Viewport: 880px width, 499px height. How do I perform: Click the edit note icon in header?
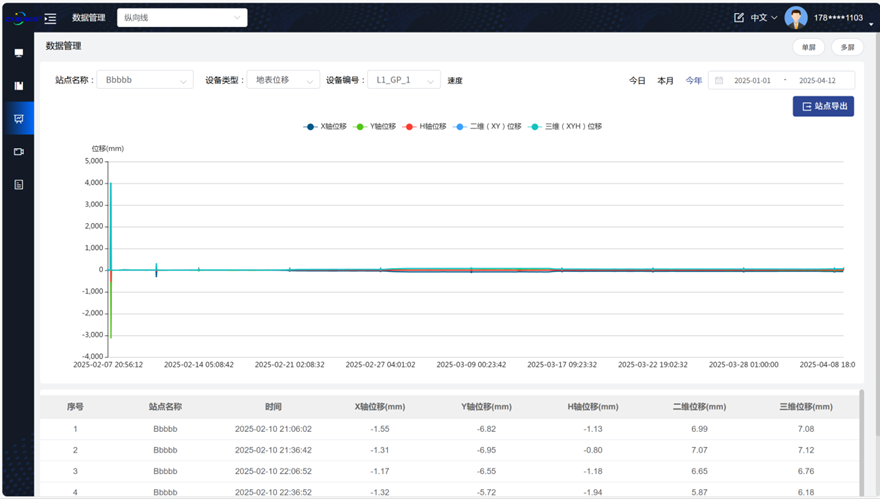coord(739,18)
